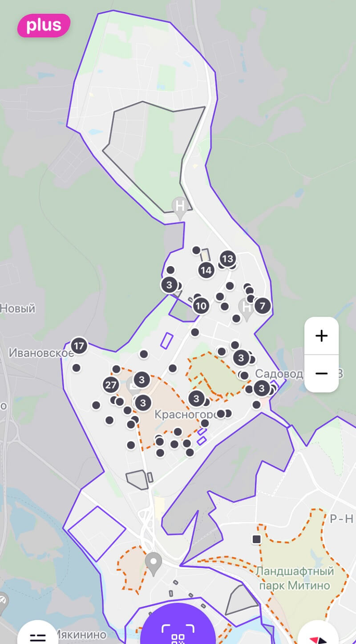Zoom out with the minus button
The width and height of the screenshot is (356, 644).
(321, 373)
